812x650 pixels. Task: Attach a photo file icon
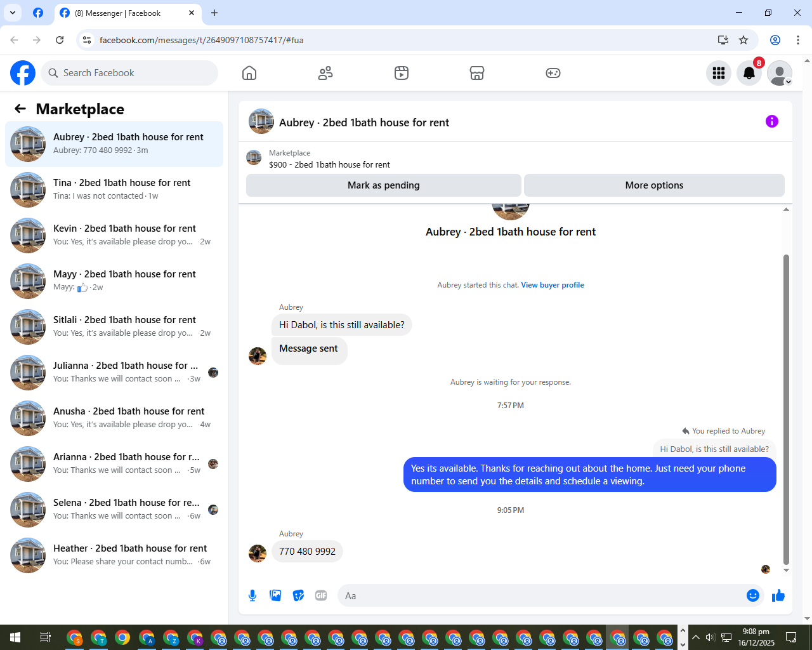275,595
